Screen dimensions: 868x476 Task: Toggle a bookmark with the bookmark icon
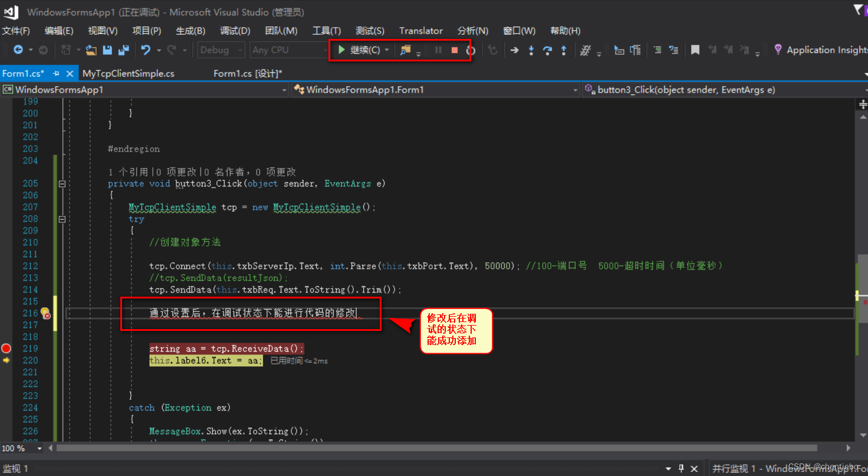click(695, 50)
